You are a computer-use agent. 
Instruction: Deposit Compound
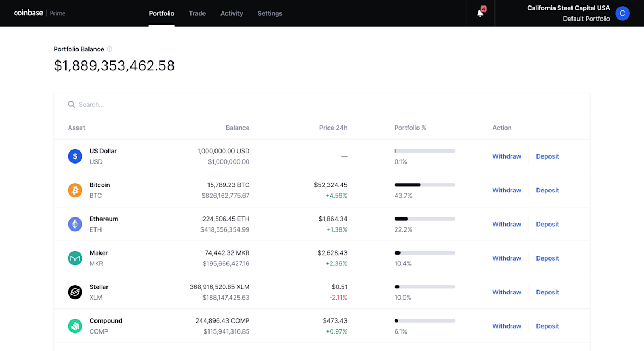[547, 326]
